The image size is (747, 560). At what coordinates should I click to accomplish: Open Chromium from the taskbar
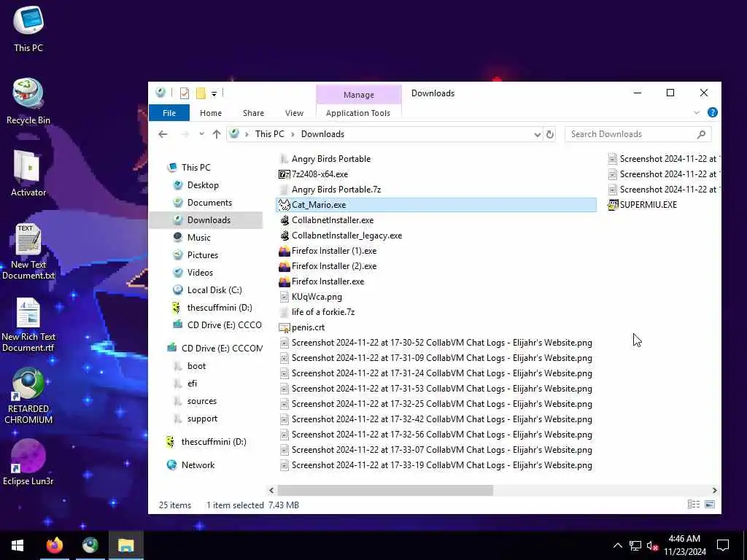90,545
